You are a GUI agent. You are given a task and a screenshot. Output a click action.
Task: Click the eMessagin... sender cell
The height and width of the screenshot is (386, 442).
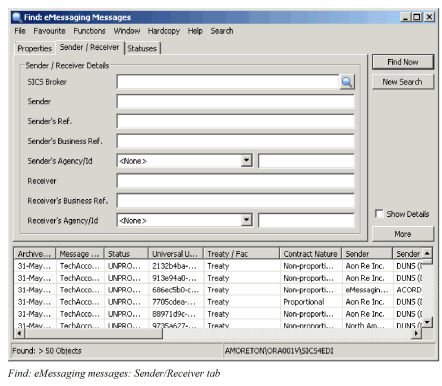pyautogui.click(x=367, y=290)
